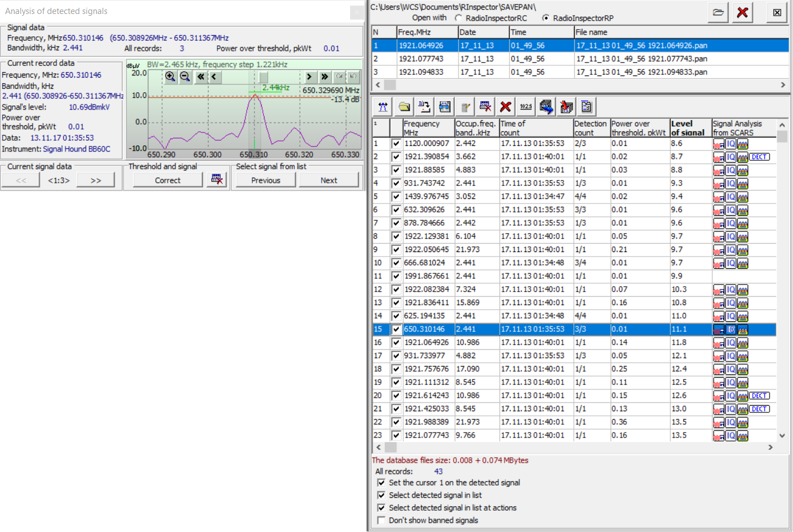Click the delete-table icon next to Correct button

tap(217, 180)
